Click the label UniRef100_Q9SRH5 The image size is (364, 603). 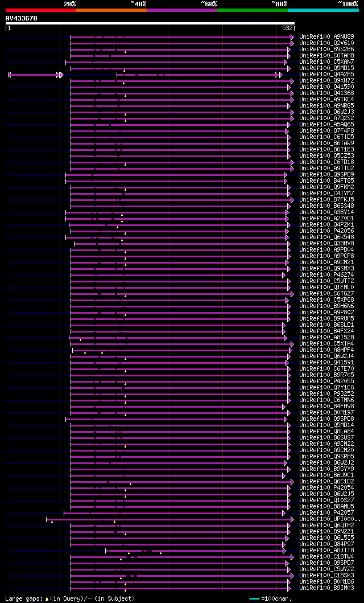click(x=327, y=457)
